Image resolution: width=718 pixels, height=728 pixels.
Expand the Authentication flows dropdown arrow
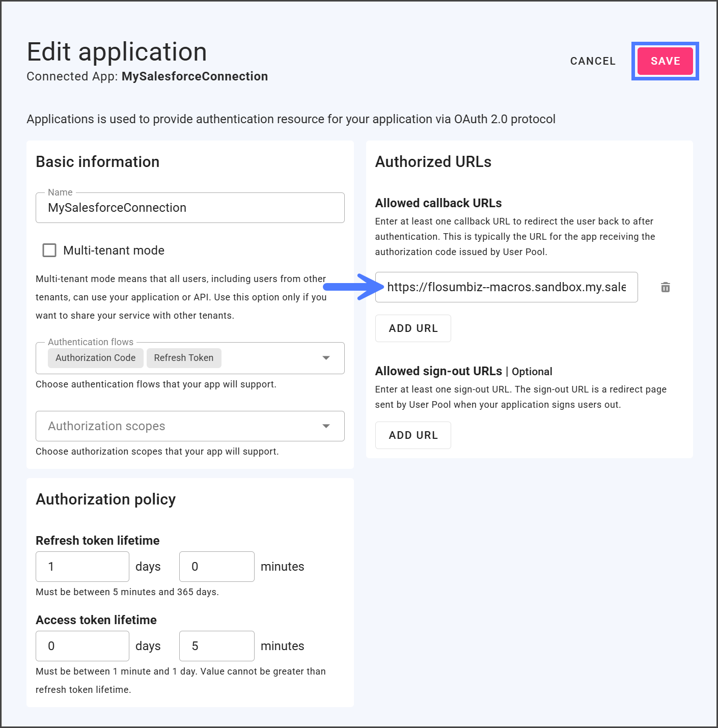pyautogui.click(x=326, y=358)
